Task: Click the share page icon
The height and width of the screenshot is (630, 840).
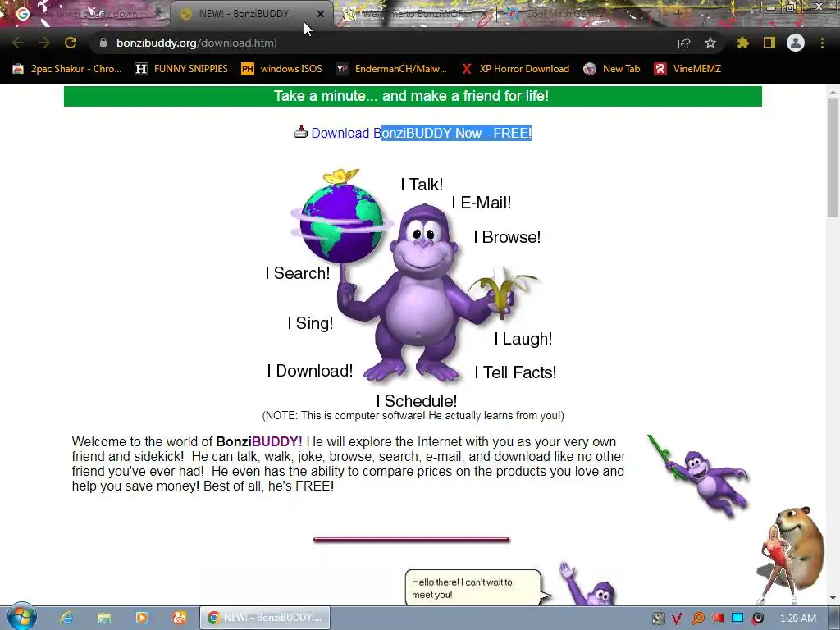Action: 683,43
